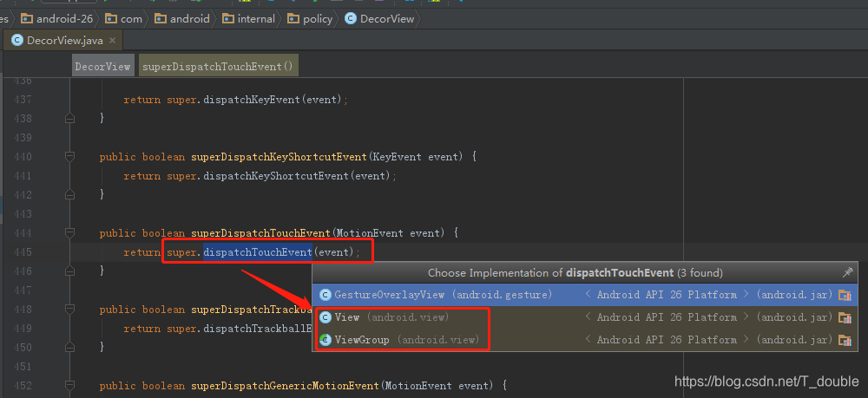
Task: Click superDispatchKeyShortcutEvent method name on line 440
Action: pyautogui.click(x=279, y=157)
